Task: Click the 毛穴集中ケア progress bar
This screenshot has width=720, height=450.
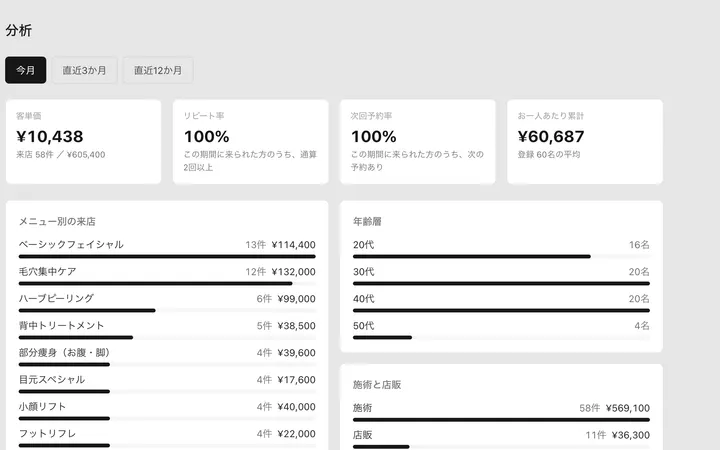Action: coord(167,283)
